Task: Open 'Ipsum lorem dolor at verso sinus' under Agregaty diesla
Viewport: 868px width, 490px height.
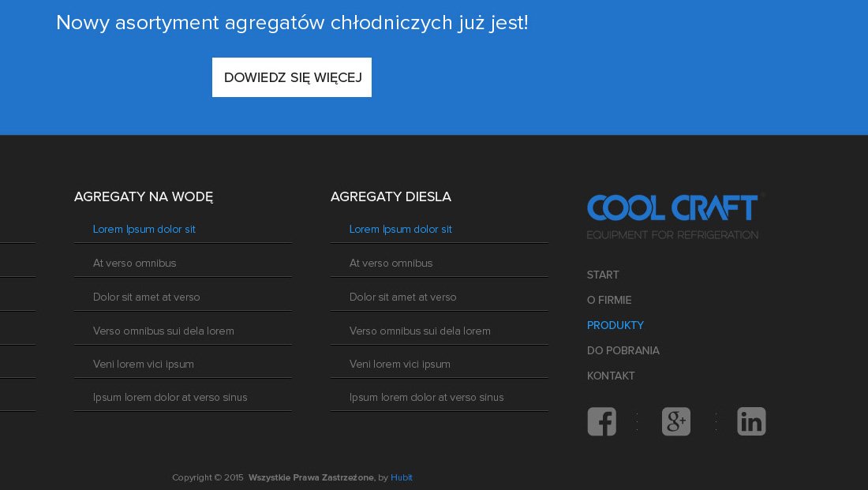Action: (426, 397)
